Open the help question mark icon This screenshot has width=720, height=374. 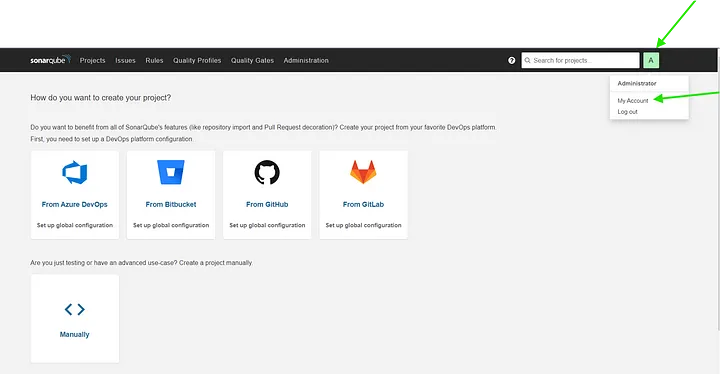coord(512,60)
